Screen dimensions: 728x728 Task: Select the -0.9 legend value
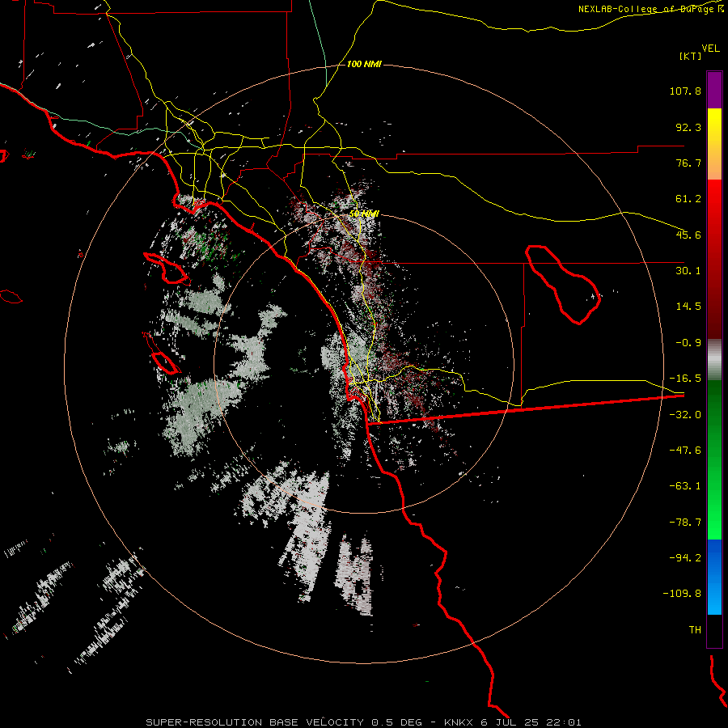(x=688, y=343)
